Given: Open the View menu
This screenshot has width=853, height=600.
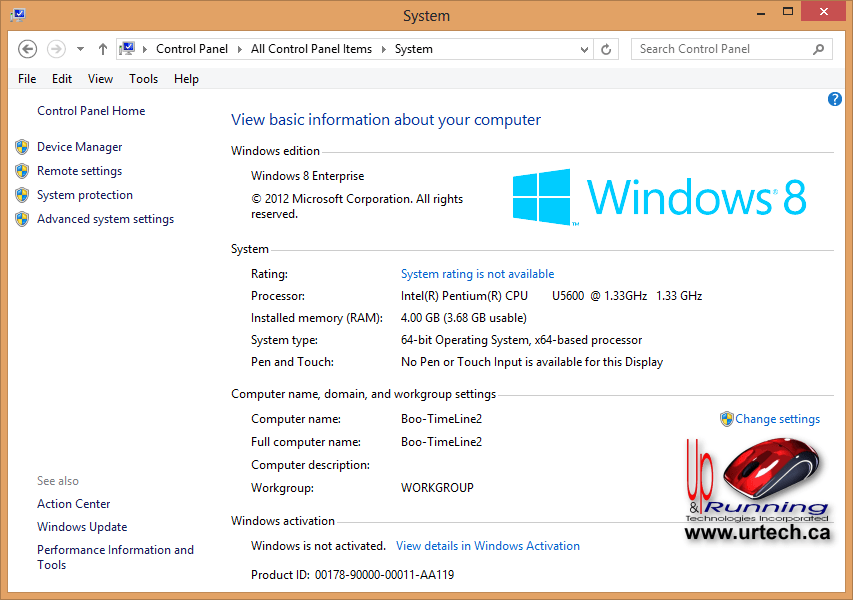Looking at the screenshot, I should pos(99,78).
